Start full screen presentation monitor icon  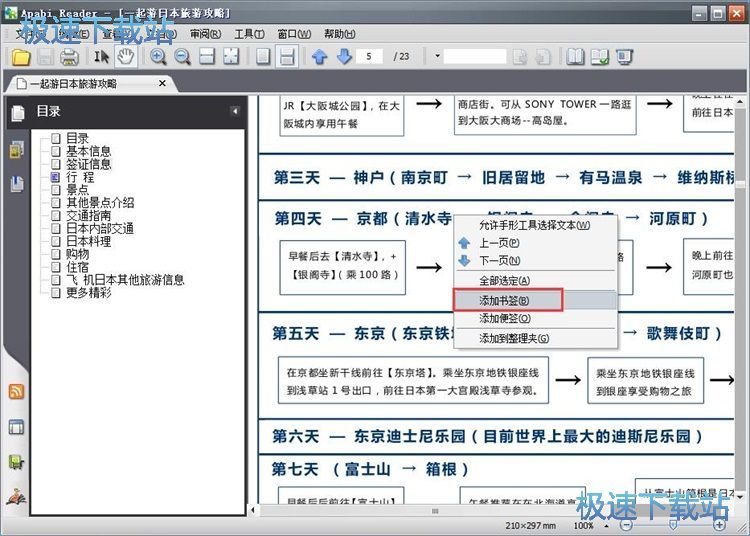[624, 57]
